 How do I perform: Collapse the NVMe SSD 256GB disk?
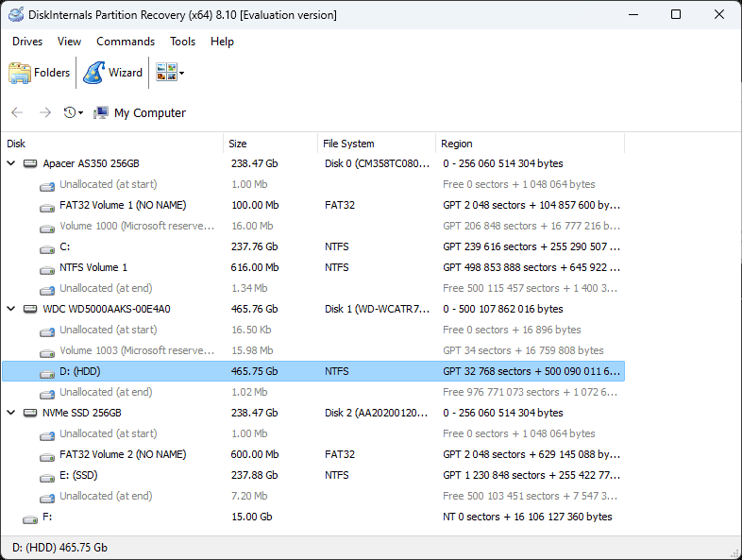click(x=11, y=413)
